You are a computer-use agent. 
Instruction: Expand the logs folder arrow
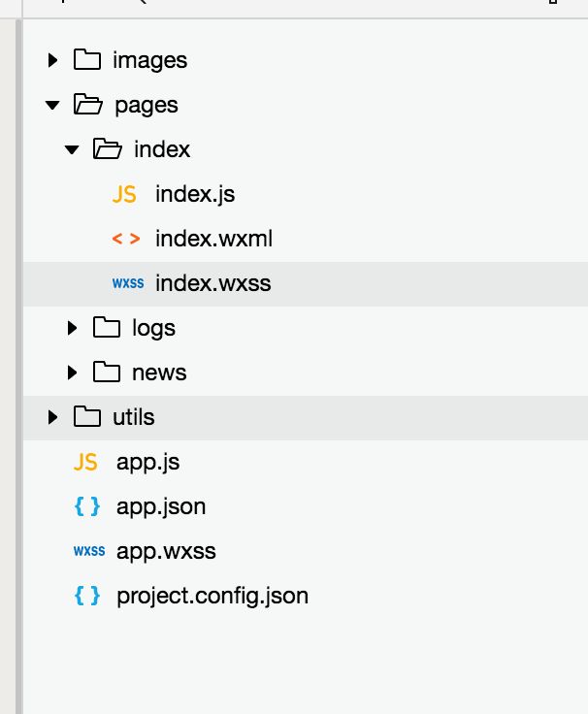(x=72, y=328)
